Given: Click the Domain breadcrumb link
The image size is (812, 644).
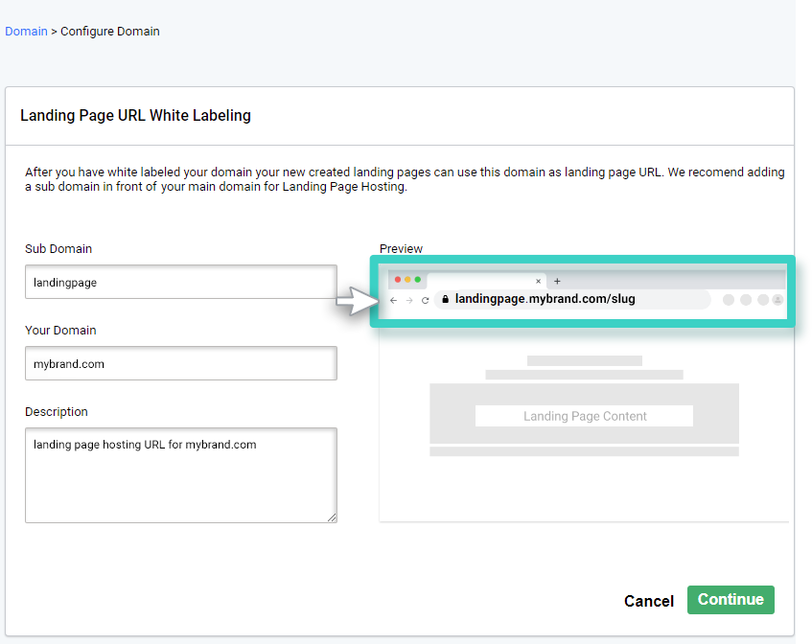Looking at the screenshot, I should pyautogui.click(x=26, y=32).
